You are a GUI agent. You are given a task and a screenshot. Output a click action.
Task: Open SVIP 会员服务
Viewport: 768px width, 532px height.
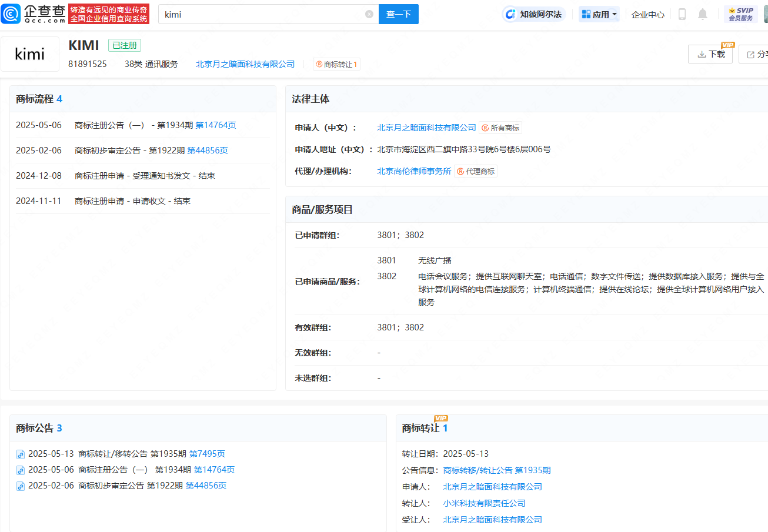(x=740, y=14)
